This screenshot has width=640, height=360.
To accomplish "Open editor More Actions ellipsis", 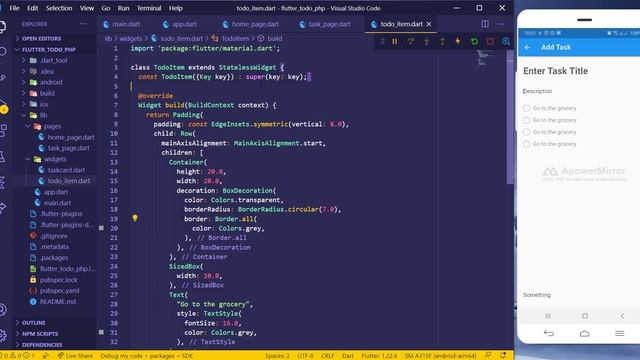I will point(501,24).
